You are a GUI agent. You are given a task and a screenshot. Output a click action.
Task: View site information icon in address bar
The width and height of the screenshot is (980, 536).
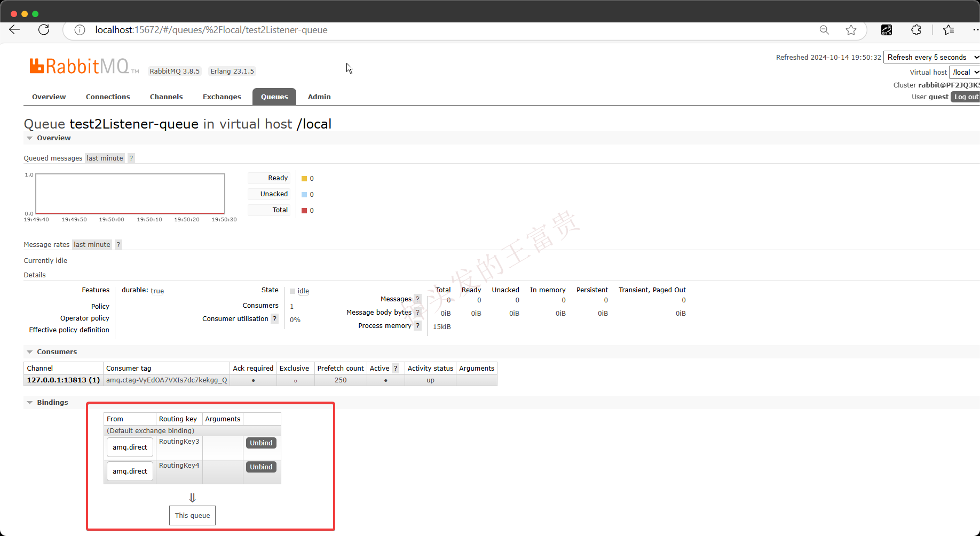coord(80,30)
